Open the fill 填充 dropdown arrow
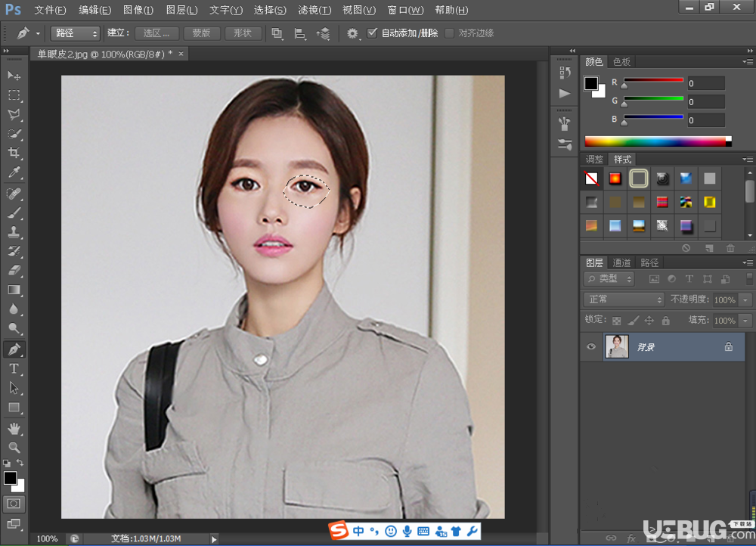 [746, 321]
